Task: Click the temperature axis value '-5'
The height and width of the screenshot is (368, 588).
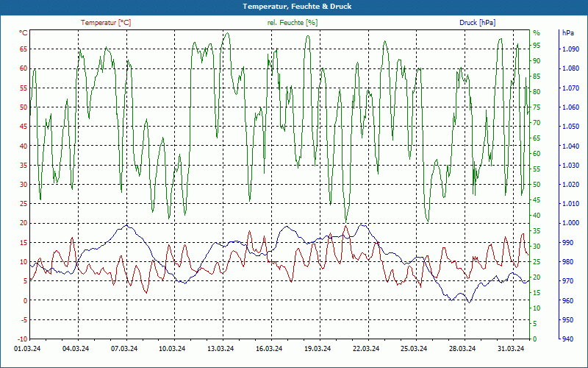Action: [24, 320]
